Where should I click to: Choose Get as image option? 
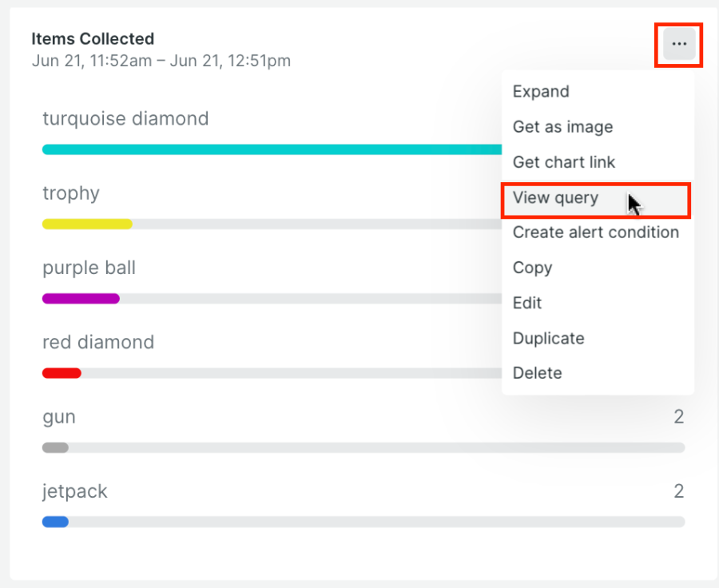562,126
